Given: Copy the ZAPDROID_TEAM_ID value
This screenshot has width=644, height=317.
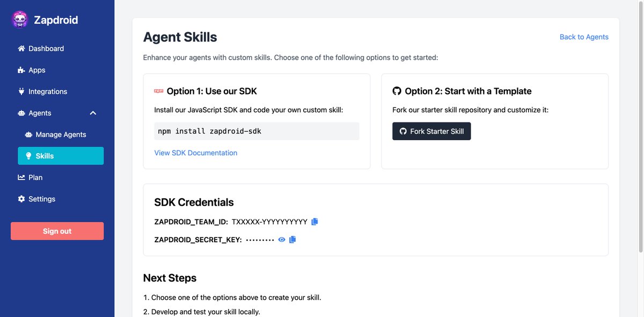Looking at the screenshot, I should [x=314, y=221].
